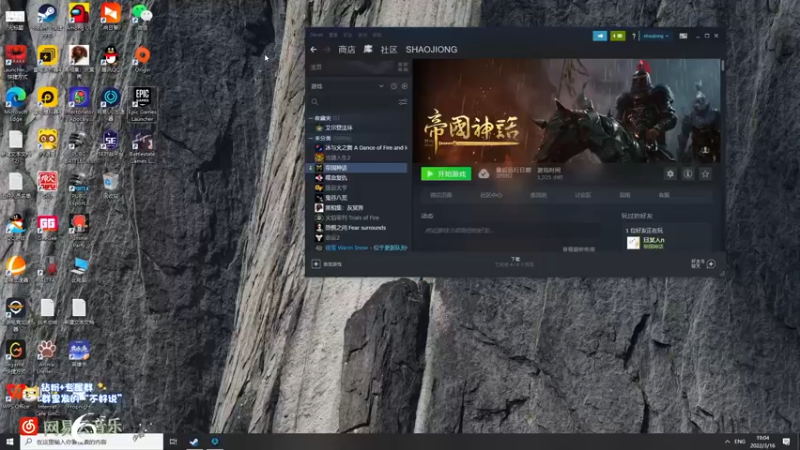Open the Steam menu in menu bar
The width and height of the screenshot is (800, 450).
tap(317, 35)
